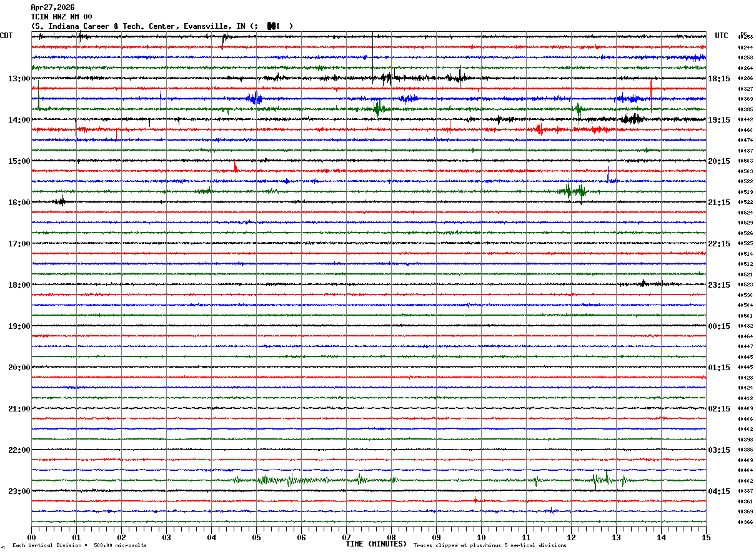
Task: Click the 16:00 CDT time label
Action: [19, 203]
